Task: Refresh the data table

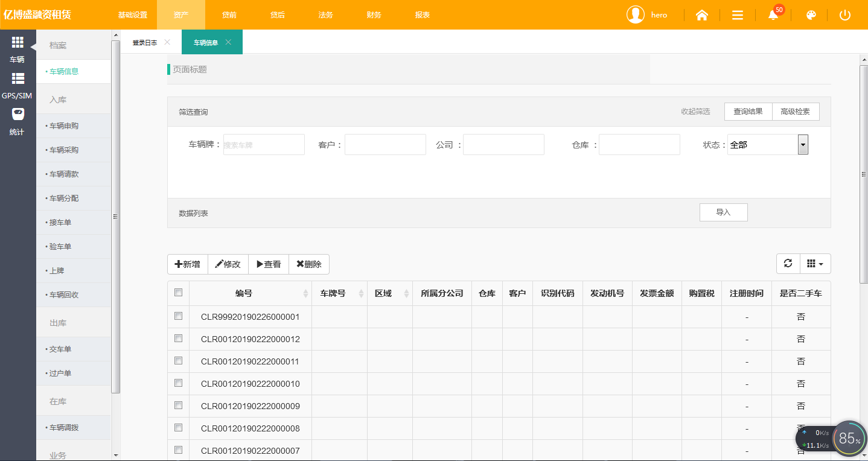Action: [788, 264]
